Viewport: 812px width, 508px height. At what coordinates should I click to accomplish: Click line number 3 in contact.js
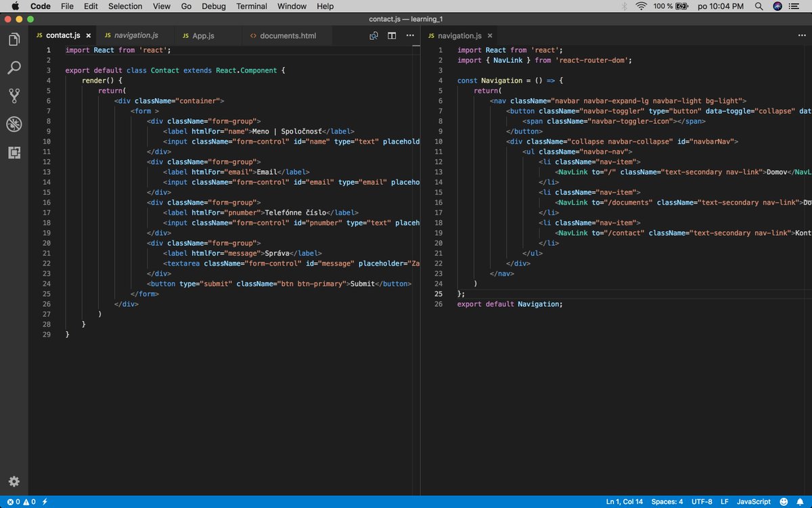click(48, 70)
